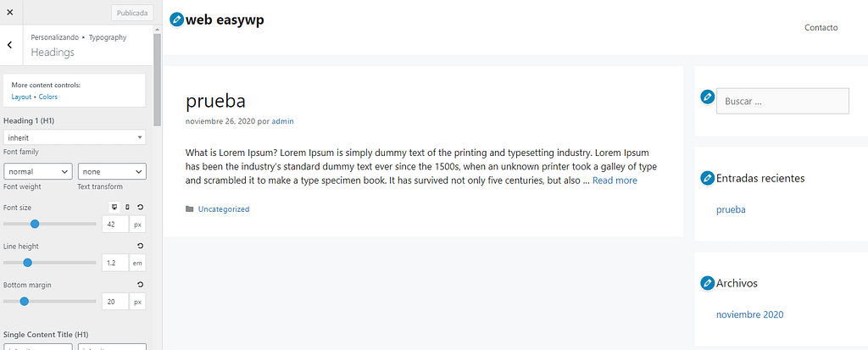Image resolution: width=868 pixels, height=350 pixels.
Task: Click the edit pencil beside Entradas recientes
Action: coord(707,178)
